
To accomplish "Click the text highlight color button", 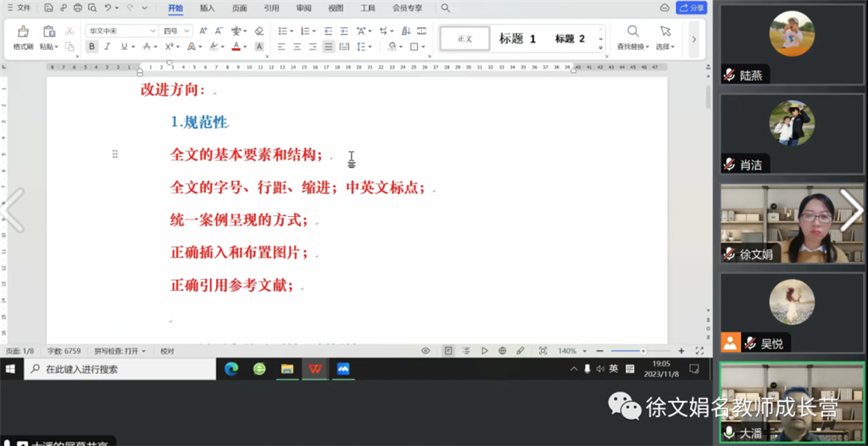I will click(x=214, y=47).
